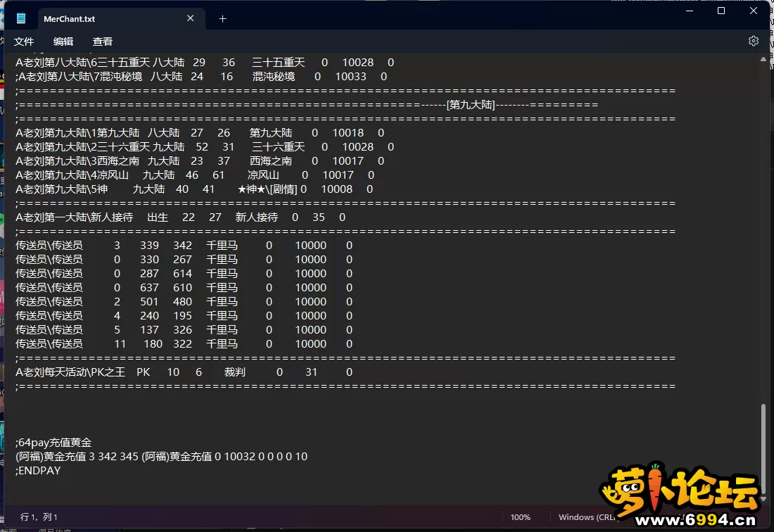Open the 文件 menu

(24, 42)
